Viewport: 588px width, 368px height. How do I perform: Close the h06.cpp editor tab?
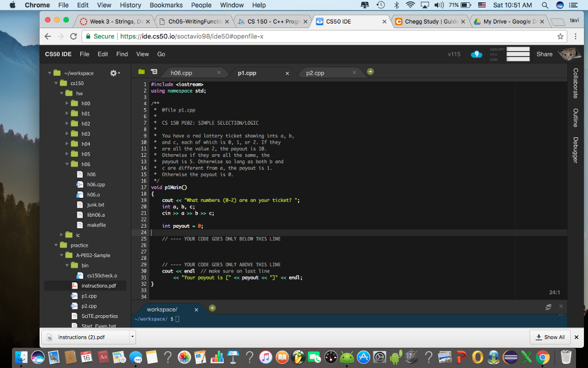(219, 73)
